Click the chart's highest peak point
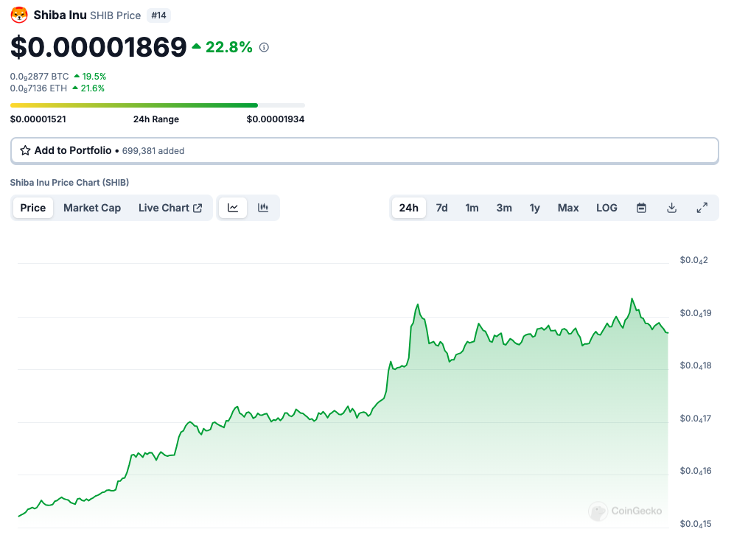The image size is (734, 560). (632, 298)
